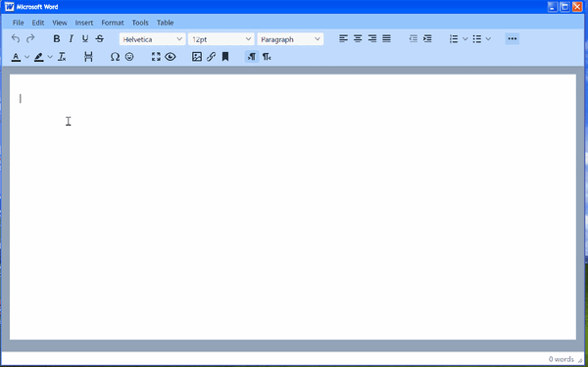588x367 pixels.
Task: Toggle strikethrough formatting
Action: pyautogui.click(x=99, y=38)
